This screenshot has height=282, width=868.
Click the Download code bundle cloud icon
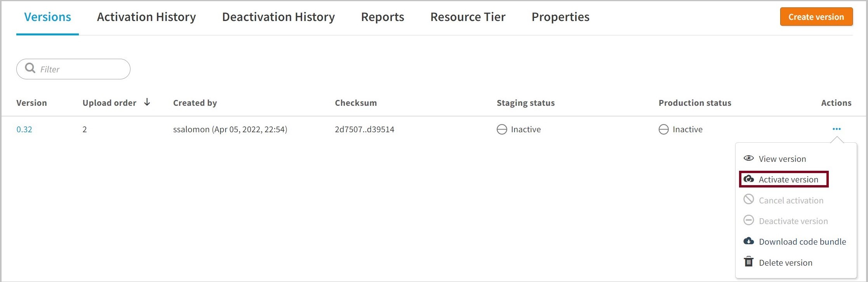pyautogui.click(x=748, y=241)
